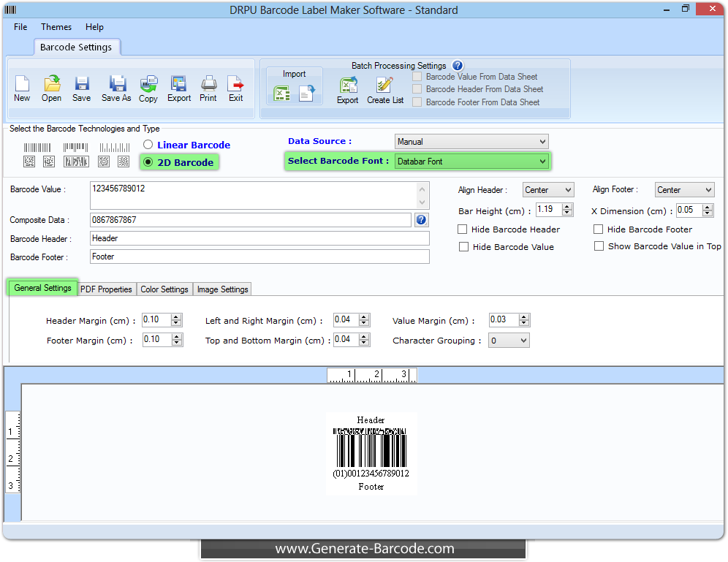
Task: Expand Select Barcode Font dropdown
Action: coord(471,162)
